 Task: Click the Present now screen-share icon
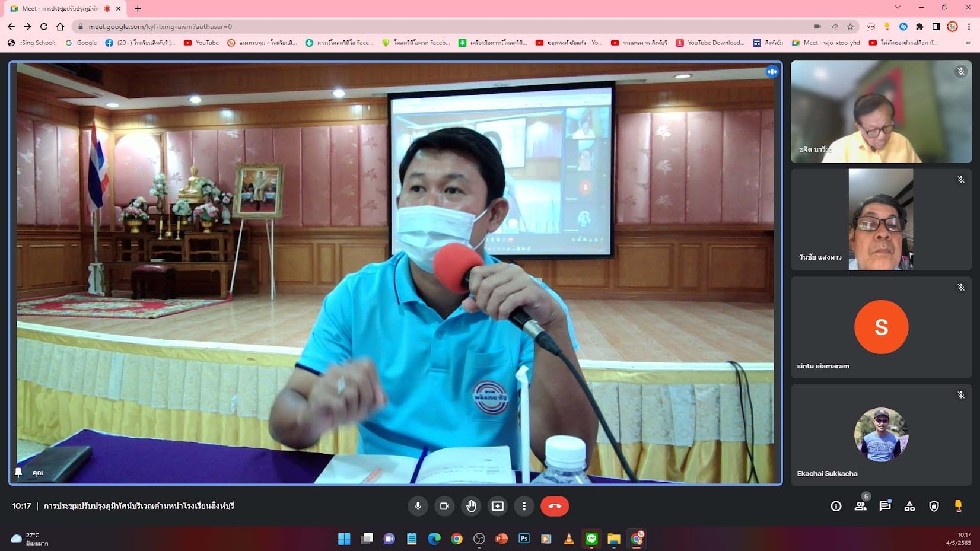(x=498, y=506)
